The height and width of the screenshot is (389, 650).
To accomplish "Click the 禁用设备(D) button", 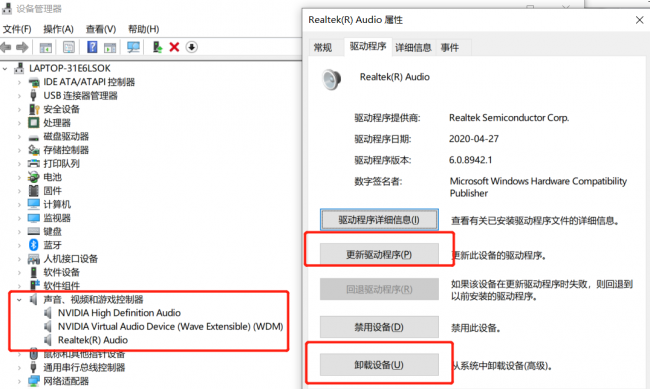I will pos(379,327).
